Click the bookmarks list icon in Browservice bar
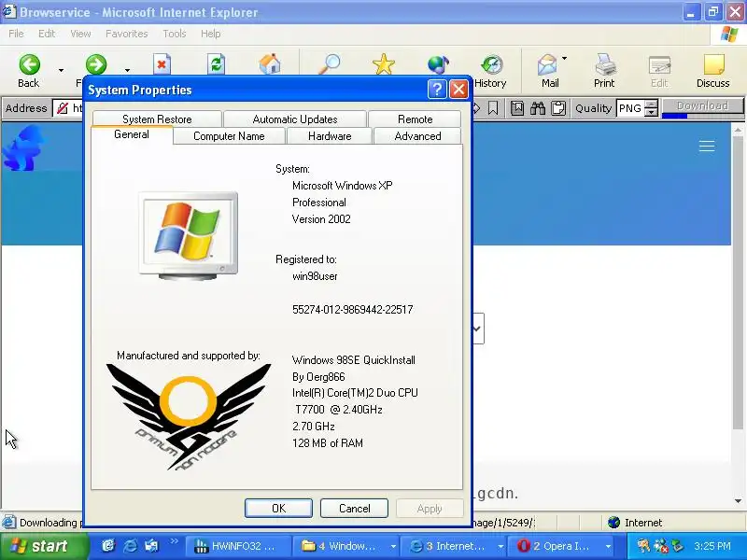This screenshot has width=747, height=560. (517, 108)
